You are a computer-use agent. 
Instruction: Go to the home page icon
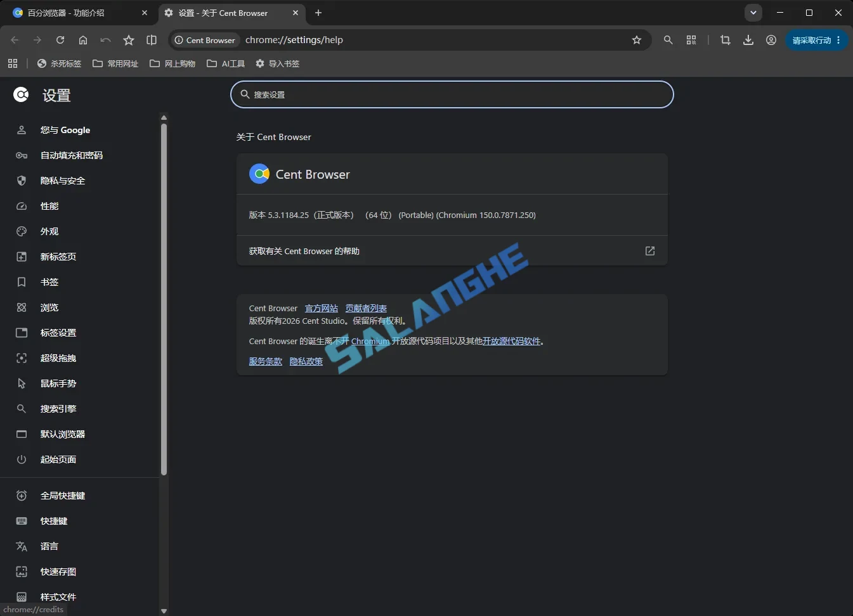(x=83, y=40)
